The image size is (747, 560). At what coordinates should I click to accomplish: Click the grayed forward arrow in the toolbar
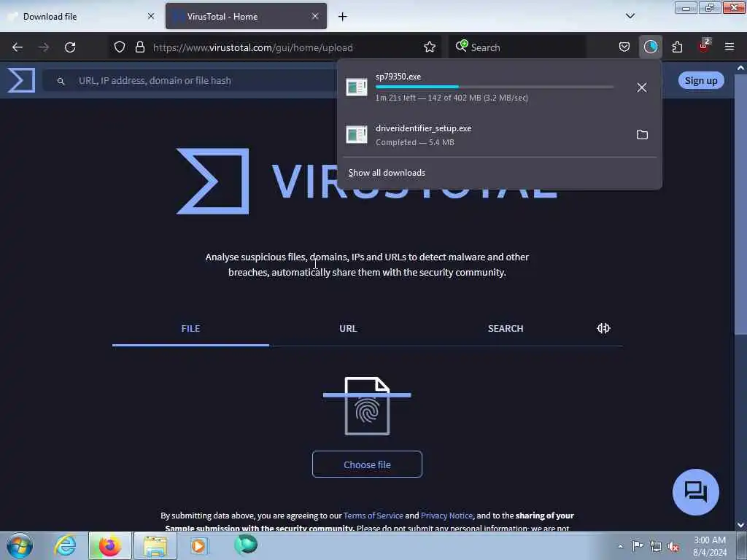[x=44, y=47]
